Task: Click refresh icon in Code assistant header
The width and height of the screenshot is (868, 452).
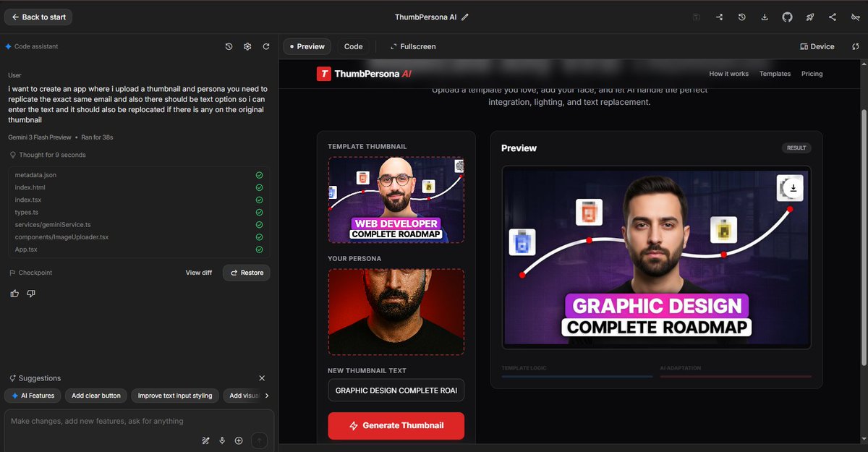Action: (266, 46)
